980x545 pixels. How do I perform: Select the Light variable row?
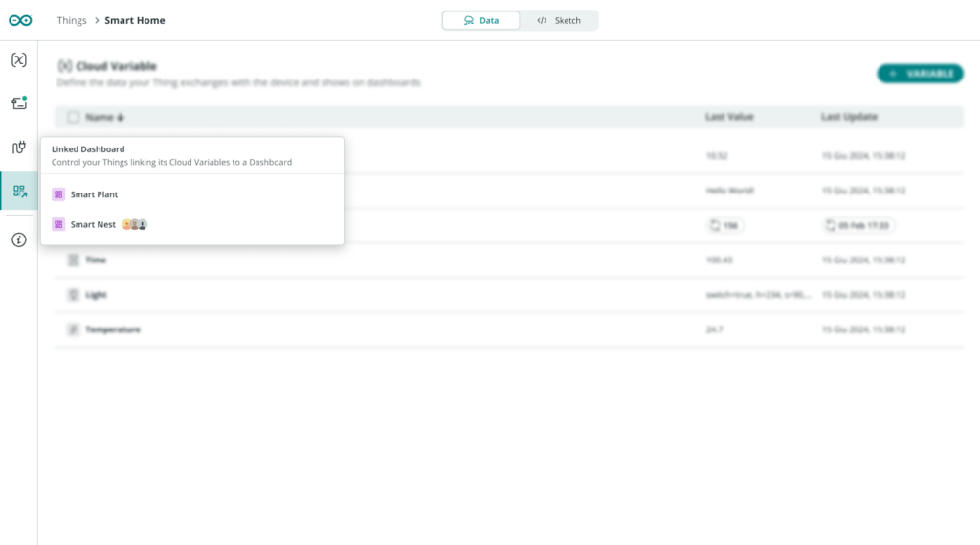pyautogui.click(x=96, y=295)
